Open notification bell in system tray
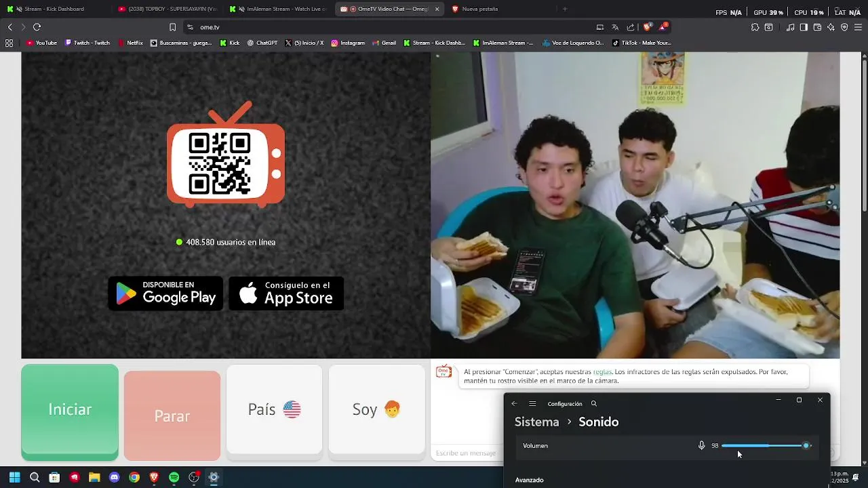This screenshot has height=488, width=868. pos(856,477)
